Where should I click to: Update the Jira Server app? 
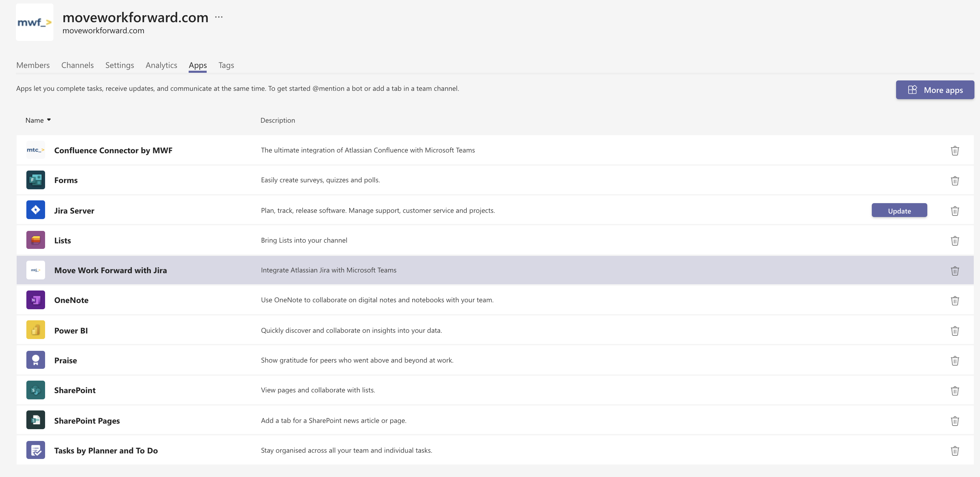point(899,211)
